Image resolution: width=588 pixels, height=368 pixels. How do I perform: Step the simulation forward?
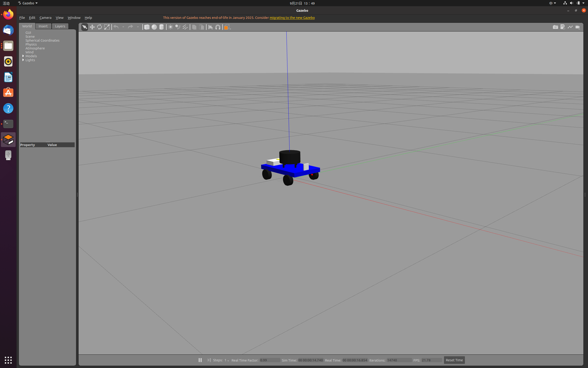[209, 360]
